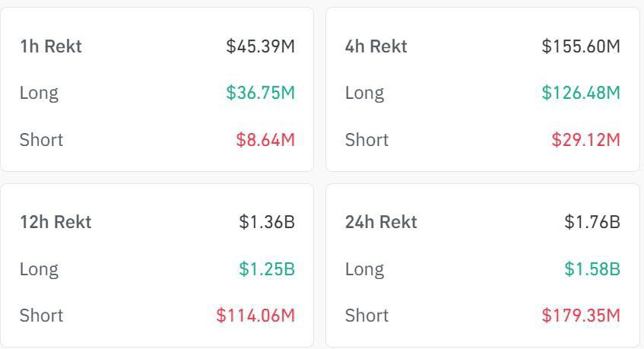Click the green $36.75M long value
This screenshot has width=644, height=349.
pyautogui.click(x=260, y=93)
